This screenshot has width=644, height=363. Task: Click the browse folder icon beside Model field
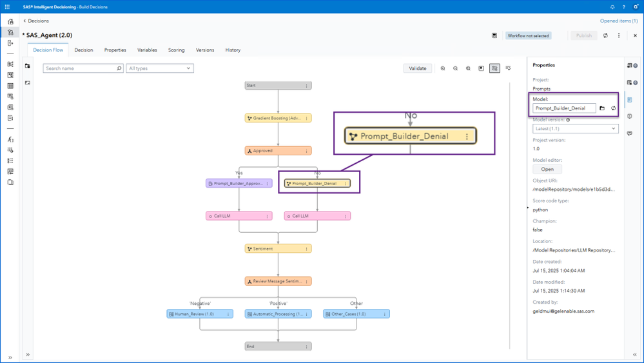point(602,108)
